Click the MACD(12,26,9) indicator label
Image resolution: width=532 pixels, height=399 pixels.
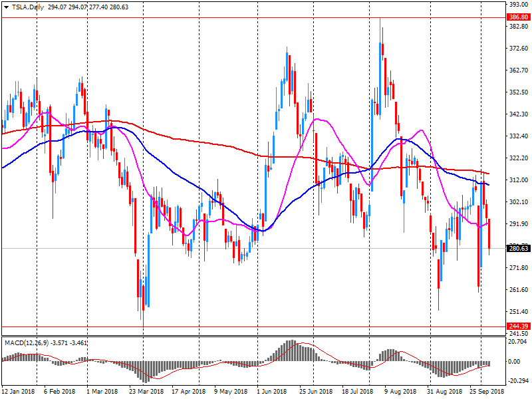pos(27,342)
